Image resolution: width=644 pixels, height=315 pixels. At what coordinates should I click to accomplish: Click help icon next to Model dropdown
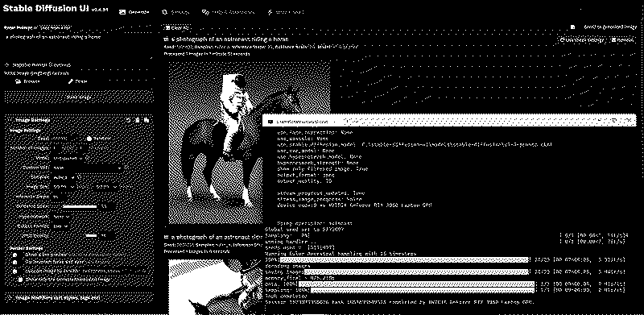88,158
